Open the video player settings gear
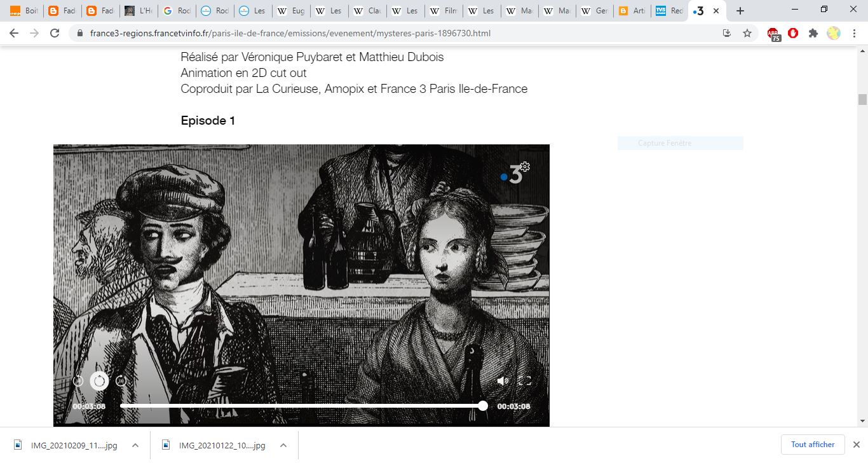Image resolution: width=868 pixels, height=463 pixels. 525,167
